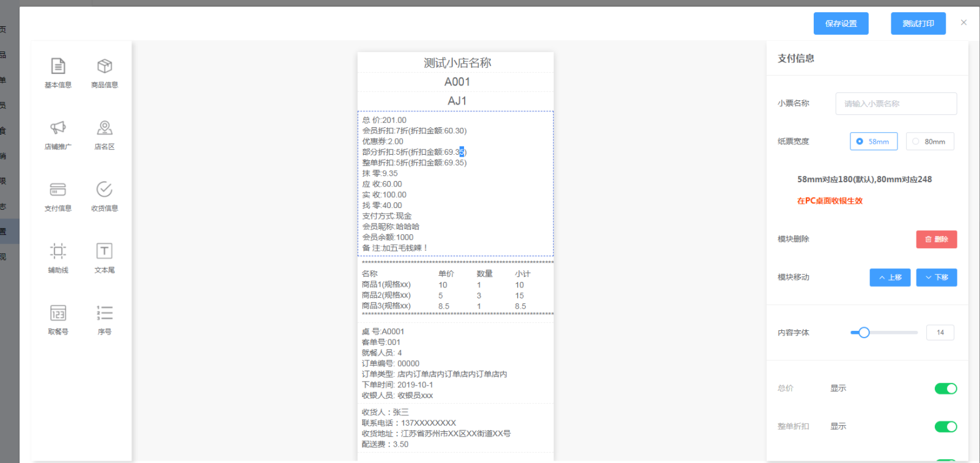Click 桌 号:A0001 line
The height and width of the screenshot is (463, 980).
(x=383, y=332)
